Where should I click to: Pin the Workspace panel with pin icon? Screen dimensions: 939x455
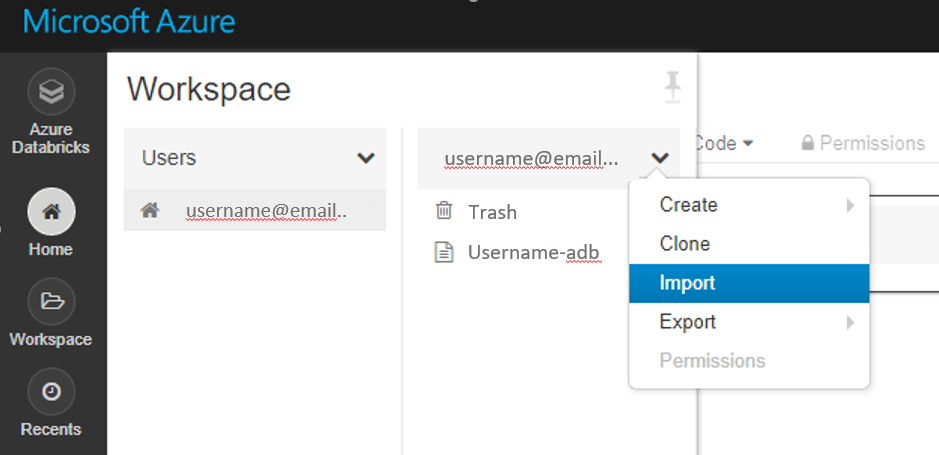tap(673, 89)
